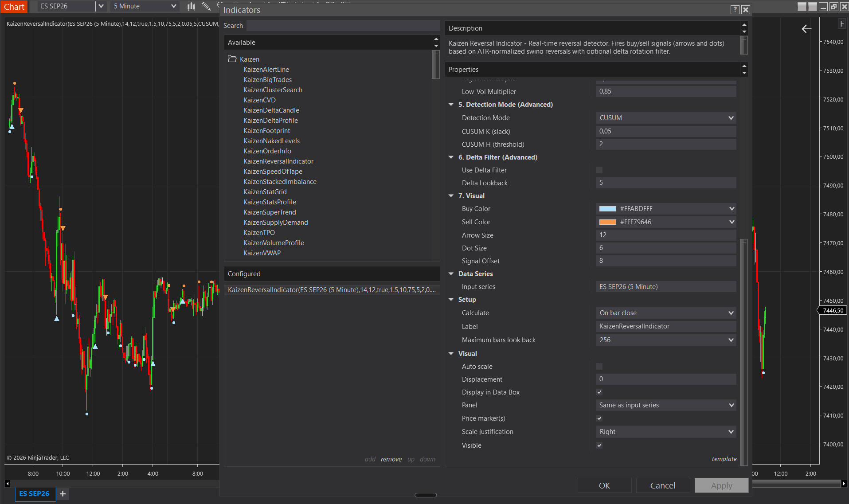Viewport: 849px width, 504px height.
Task: Click the Arrow Size value field
Action: pos(666,235)
